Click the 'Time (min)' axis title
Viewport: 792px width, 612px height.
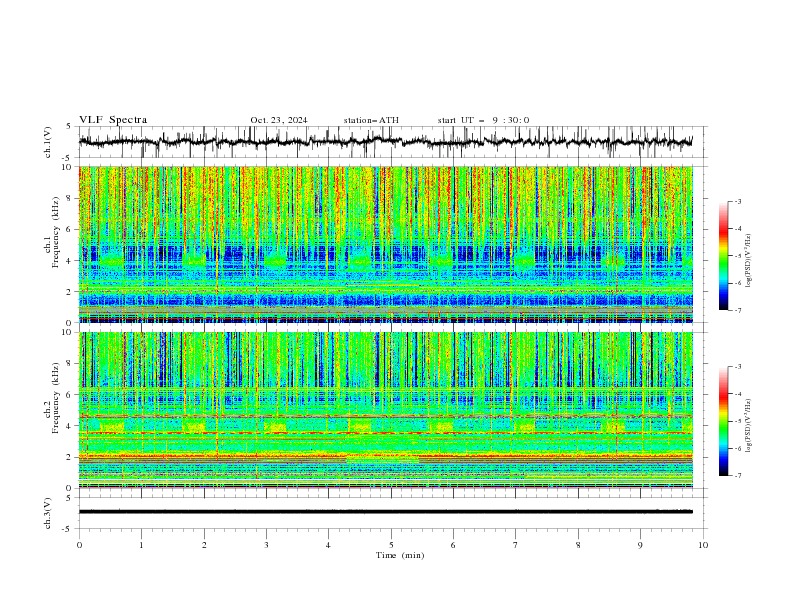[x=400, y=555]
